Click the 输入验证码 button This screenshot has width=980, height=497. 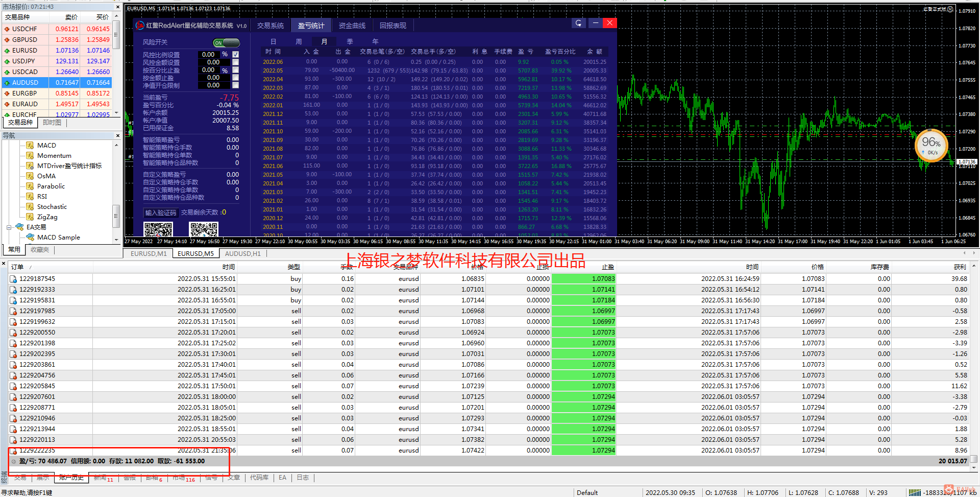point(161,212)
